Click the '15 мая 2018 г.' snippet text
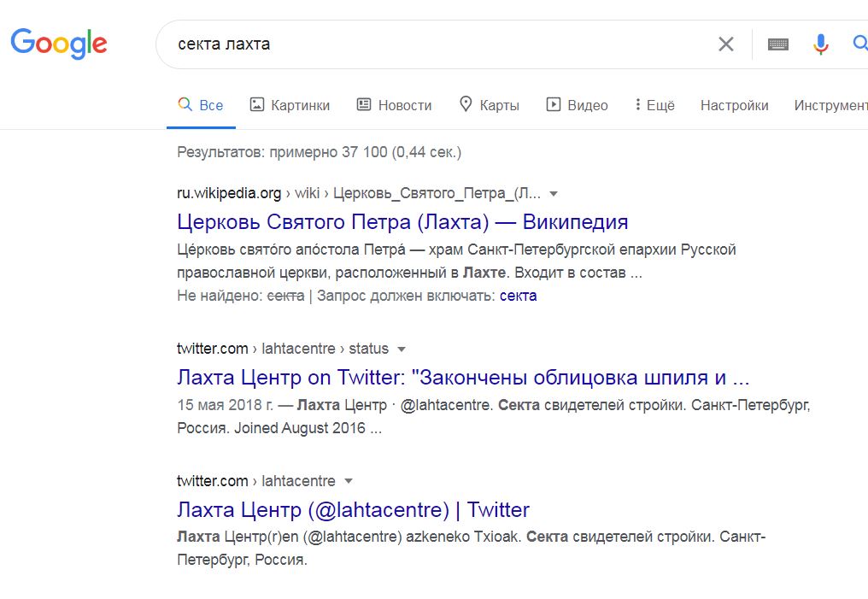The height and width of the screenshot is (599, 868). (x=225, y=405)
